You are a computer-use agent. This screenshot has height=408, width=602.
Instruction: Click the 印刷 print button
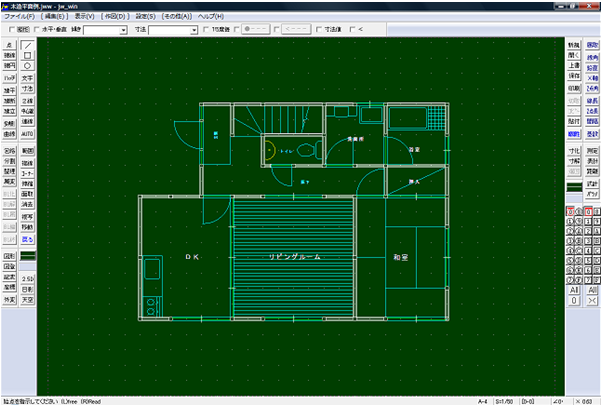click(573, 101)
